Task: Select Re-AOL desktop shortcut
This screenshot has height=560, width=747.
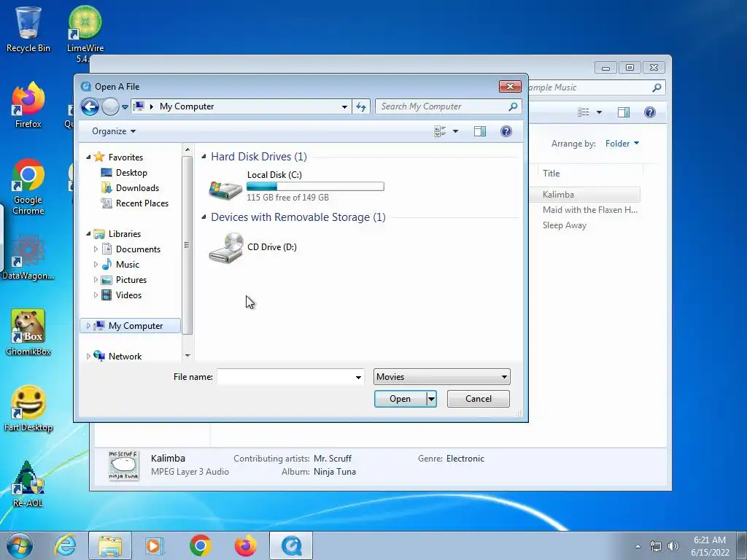Action: 28,484
